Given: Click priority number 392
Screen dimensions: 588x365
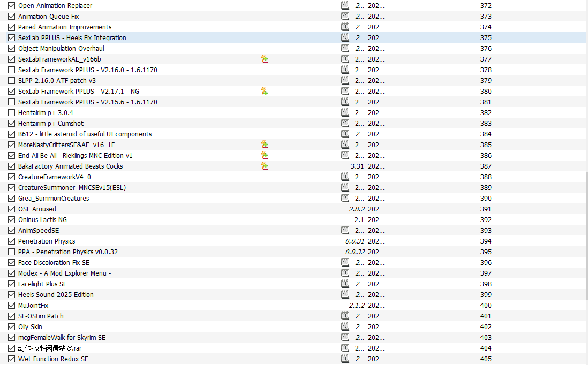Looking at the screenshot, I should [486, 219].
